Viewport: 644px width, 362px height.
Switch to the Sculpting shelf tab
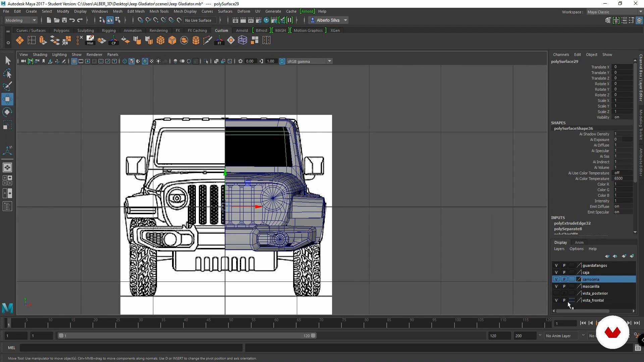86,31
